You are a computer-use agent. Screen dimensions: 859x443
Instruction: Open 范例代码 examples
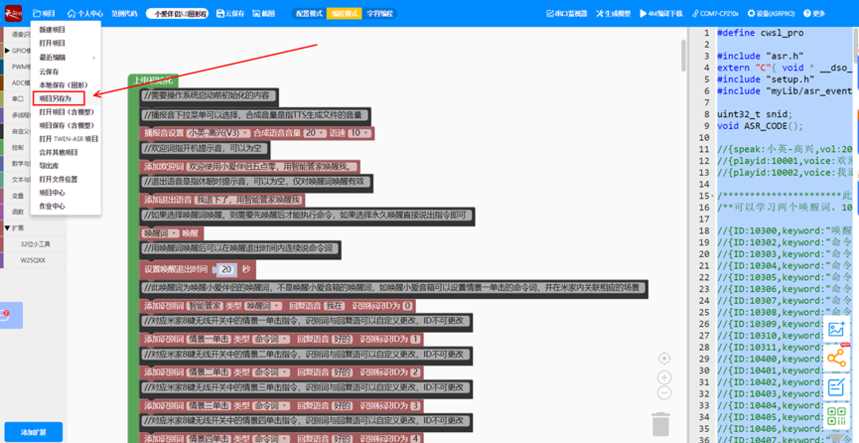[x=124, y=14]
